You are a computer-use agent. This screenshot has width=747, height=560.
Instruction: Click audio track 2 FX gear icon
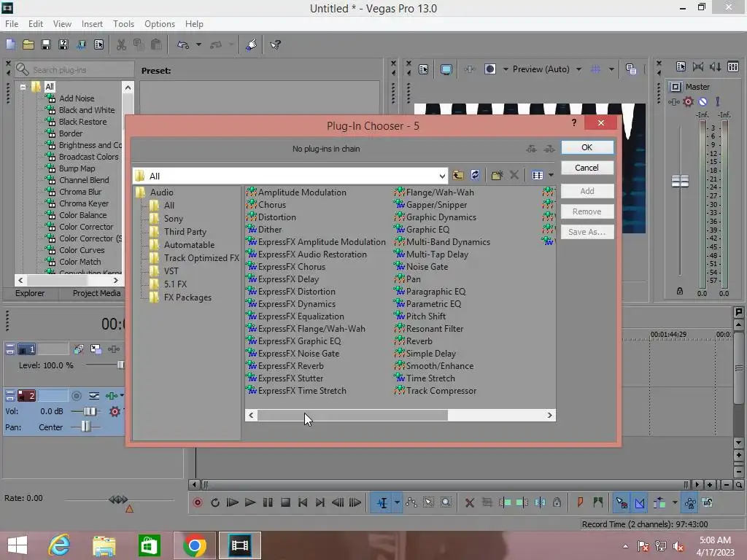115,411
